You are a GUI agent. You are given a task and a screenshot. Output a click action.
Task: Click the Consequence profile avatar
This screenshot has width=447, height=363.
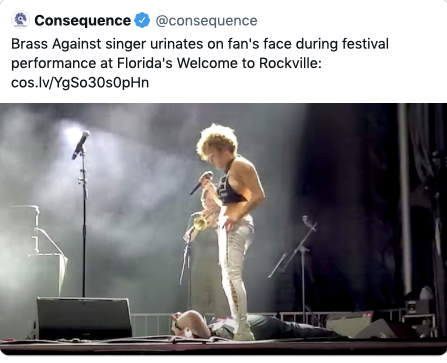[20, 20]
